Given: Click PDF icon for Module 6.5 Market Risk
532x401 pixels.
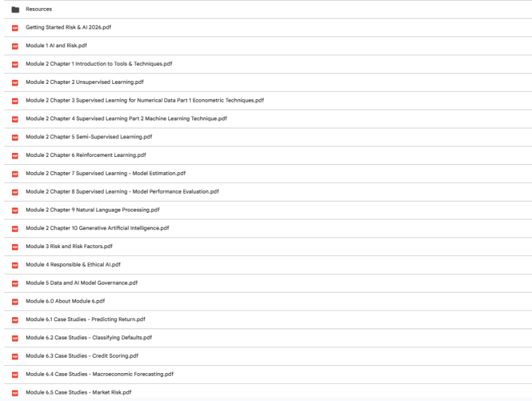Looking at the screenshot, I should (x=15, y=393).
